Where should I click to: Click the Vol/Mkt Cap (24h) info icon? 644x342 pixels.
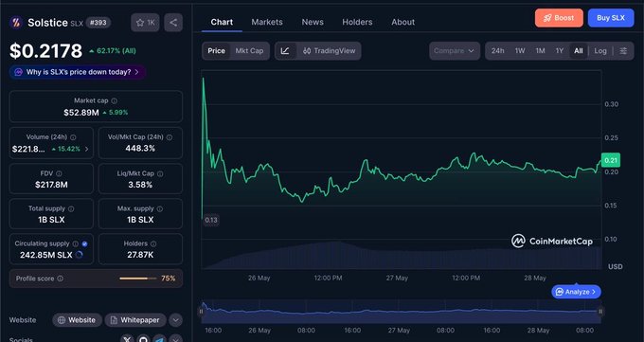(x=170, y=137)
